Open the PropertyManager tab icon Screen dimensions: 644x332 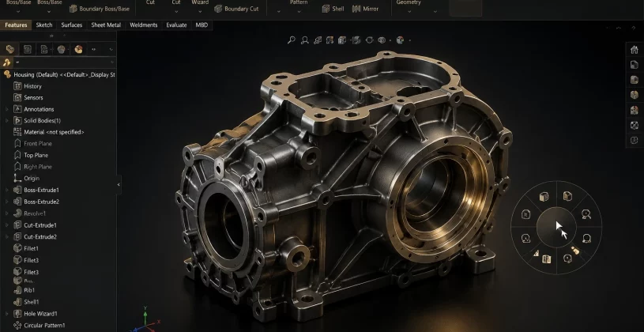27,50
